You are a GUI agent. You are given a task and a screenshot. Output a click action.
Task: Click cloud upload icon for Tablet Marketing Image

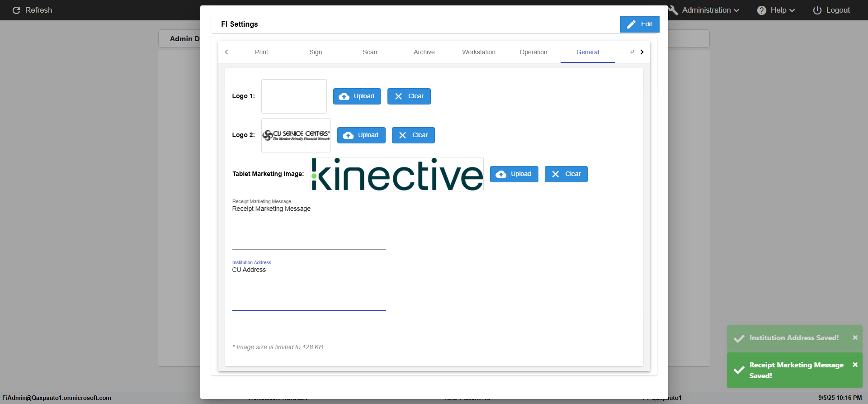(501, 174)
